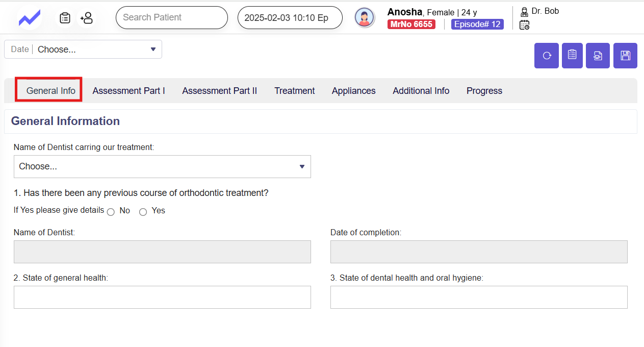The height and width of the screenshot is (347, 644).
Task: Click the MrNo 6655 badge
Action: [x=411, y=24]
